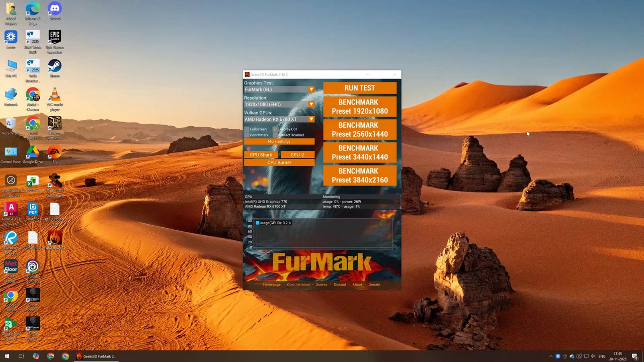The width and height of the screenshot is (644, 362).
Task: Click the Donate link
Action: (x=374, y=285)
